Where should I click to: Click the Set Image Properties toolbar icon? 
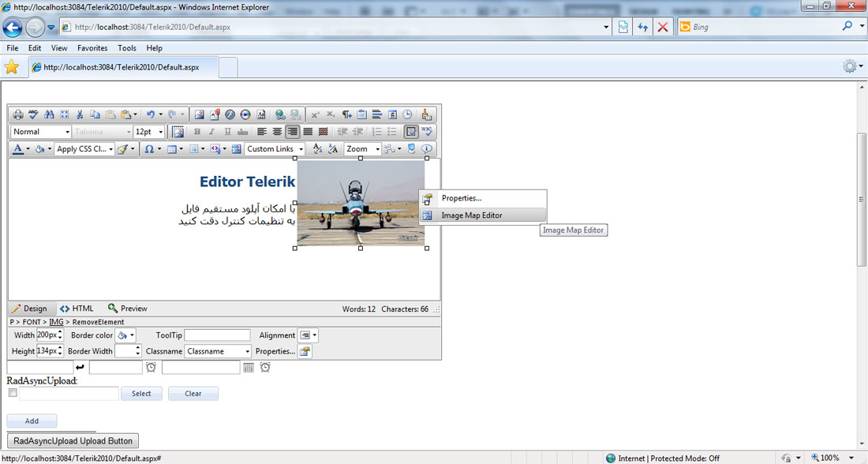point(178,132)
